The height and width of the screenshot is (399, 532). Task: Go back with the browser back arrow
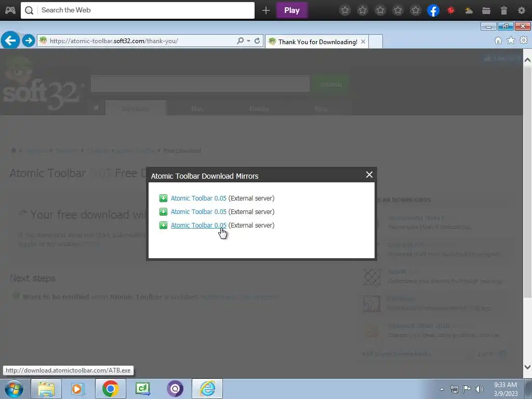(x=10, y=41)
